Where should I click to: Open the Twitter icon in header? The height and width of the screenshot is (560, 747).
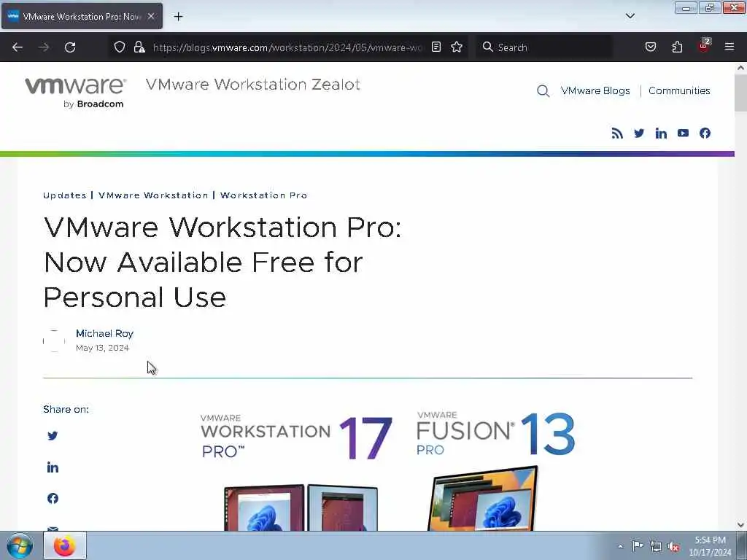(x=639, y=133)
